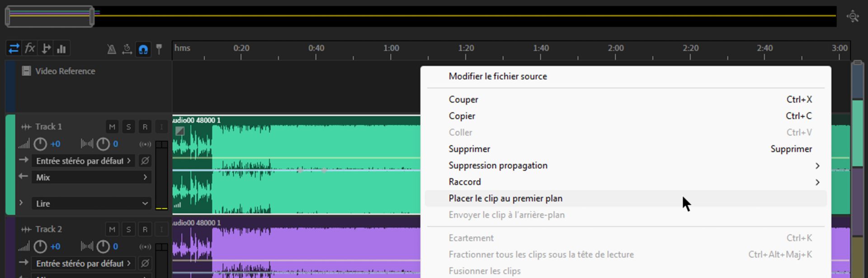Click Track 2 input arrow icon
Image resolution: width=868 pixels, height=278 pixels.
pos(24,262)
